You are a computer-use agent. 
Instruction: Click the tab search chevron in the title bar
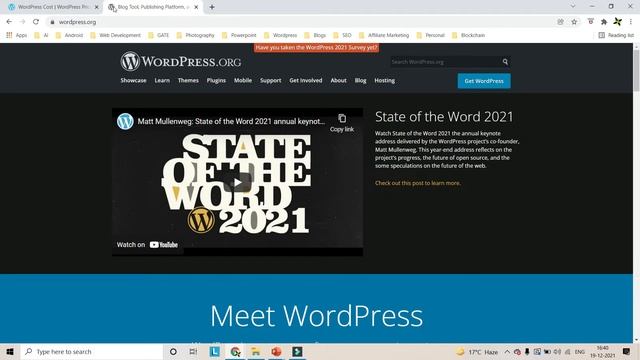coord(573,7)
